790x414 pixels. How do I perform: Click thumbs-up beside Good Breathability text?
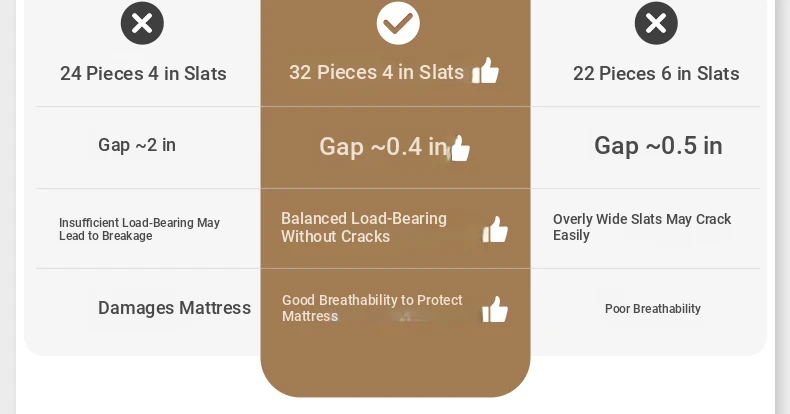495,309
